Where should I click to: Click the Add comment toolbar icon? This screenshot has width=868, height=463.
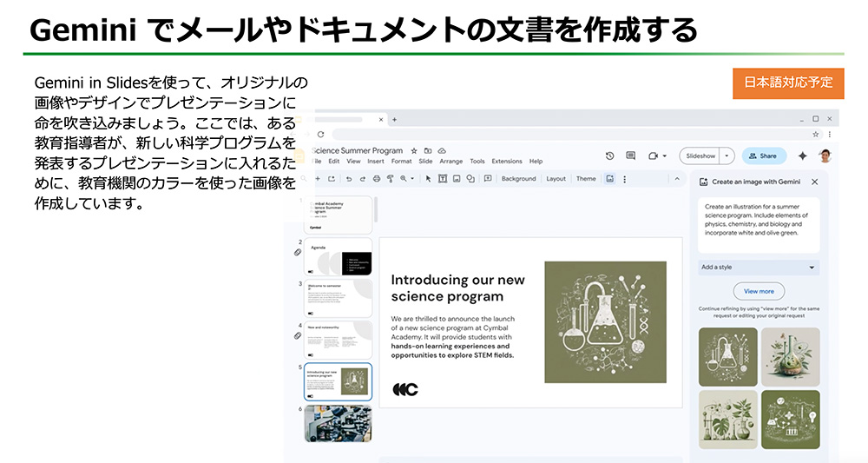(x=488, y=179)
